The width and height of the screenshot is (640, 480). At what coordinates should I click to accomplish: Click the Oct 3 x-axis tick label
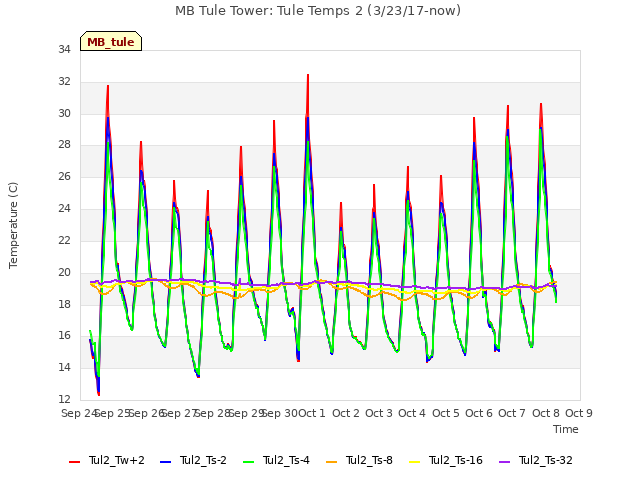pos(379,413)
